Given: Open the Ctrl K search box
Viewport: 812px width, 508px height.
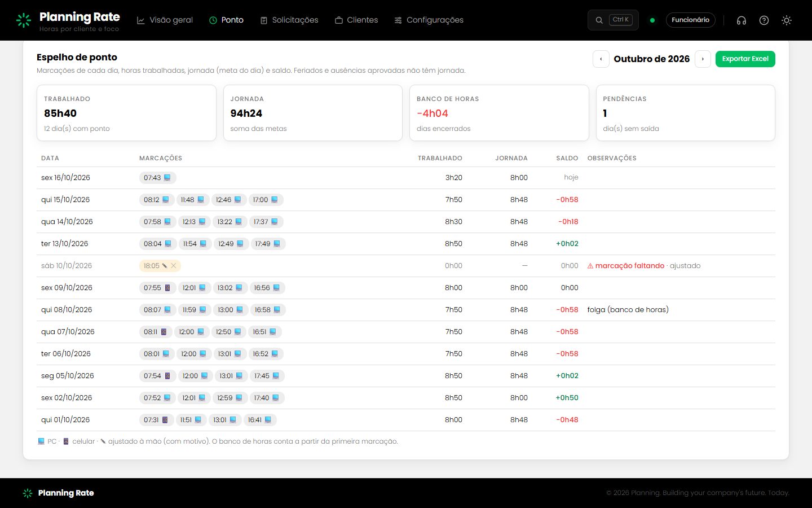Looking at the screenshot, I should pyautogui.click(x=613, y=20).
